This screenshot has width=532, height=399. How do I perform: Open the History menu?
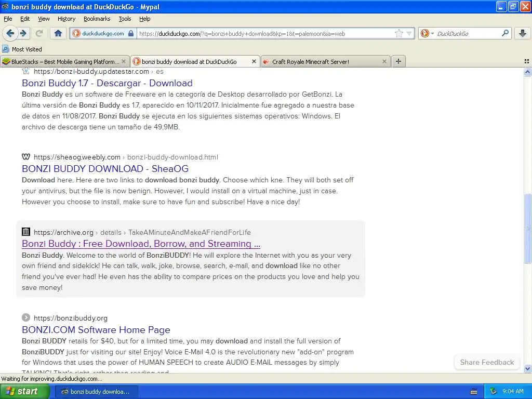66,19
